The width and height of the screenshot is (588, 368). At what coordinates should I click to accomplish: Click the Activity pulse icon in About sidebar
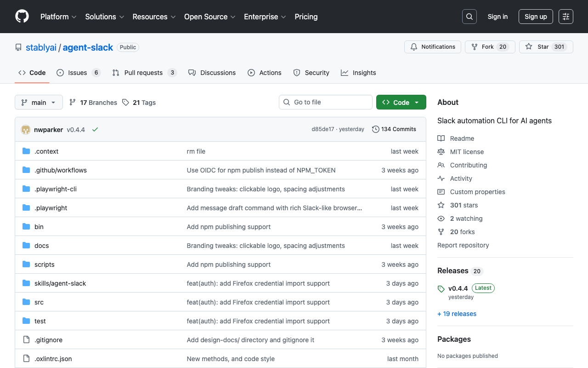point(441,178)
